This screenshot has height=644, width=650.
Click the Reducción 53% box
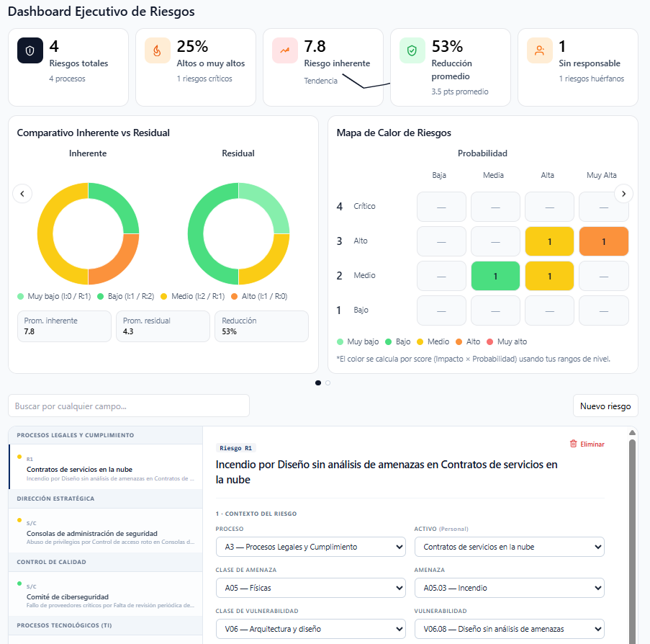click(x=261, y=326)
